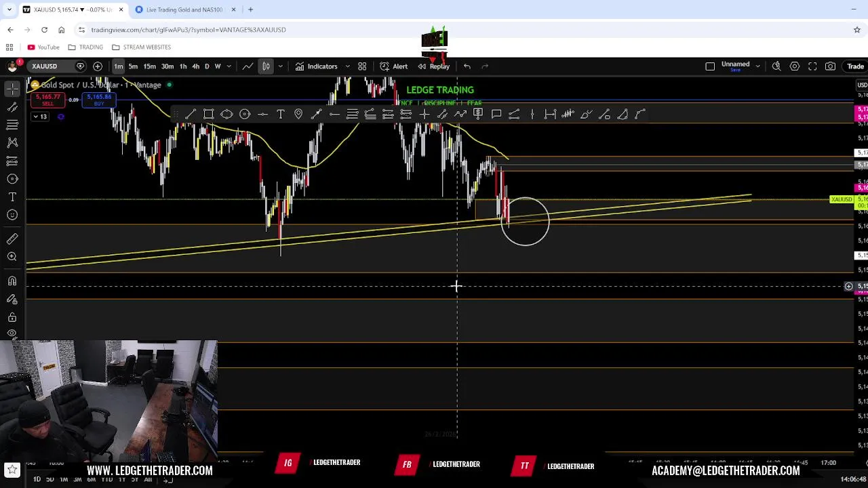Image resolution: width=868 pixels, height=488 pixels.
Task: Open the Indicators dialog
Action: pos(316,66)
